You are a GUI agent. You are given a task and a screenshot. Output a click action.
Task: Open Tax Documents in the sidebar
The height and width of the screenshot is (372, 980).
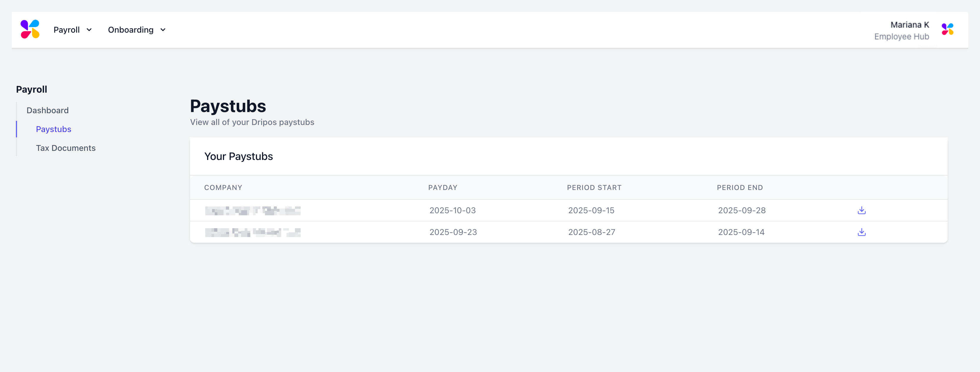[x=65, y=148]
